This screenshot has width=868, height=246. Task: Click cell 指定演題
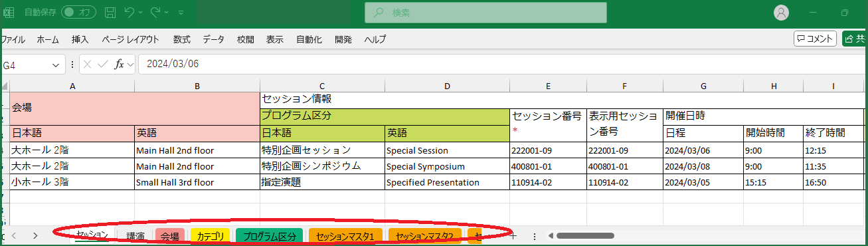(x=322, y=182)
